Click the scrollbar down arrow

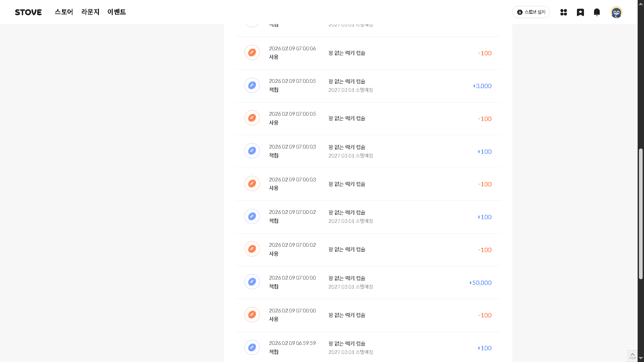tap(641, 358)
